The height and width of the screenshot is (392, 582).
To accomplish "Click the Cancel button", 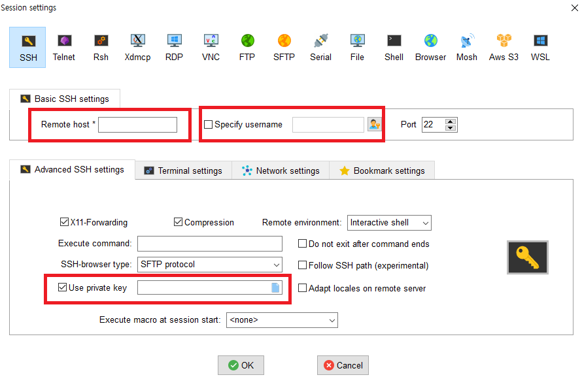I will pos(343,365).
